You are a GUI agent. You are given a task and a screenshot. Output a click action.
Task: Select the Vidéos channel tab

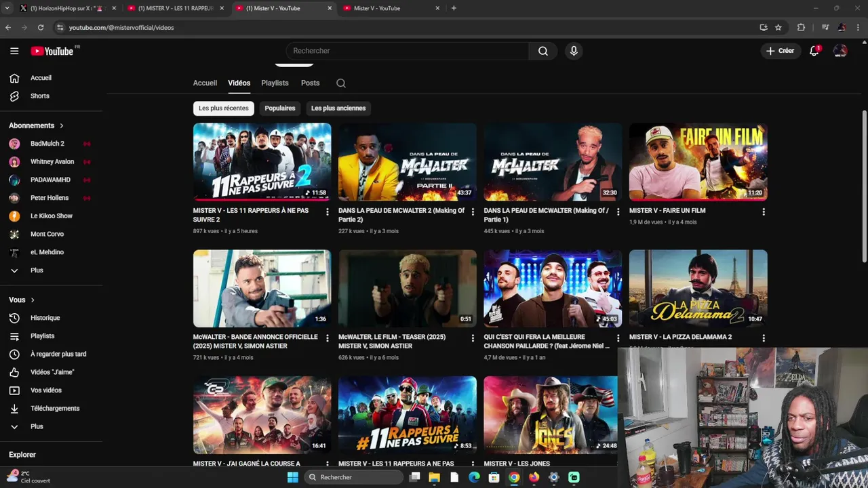click(239, 83)
